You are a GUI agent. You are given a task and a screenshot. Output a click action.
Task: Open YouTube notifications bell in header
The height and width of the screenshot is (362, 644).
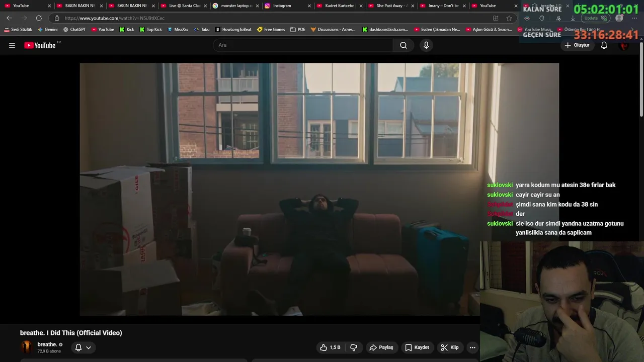[604, 45]
